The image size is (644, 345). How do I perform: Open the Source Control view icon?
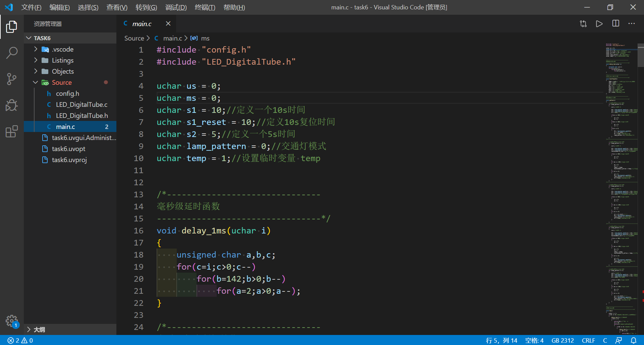[x=12, y=79]
